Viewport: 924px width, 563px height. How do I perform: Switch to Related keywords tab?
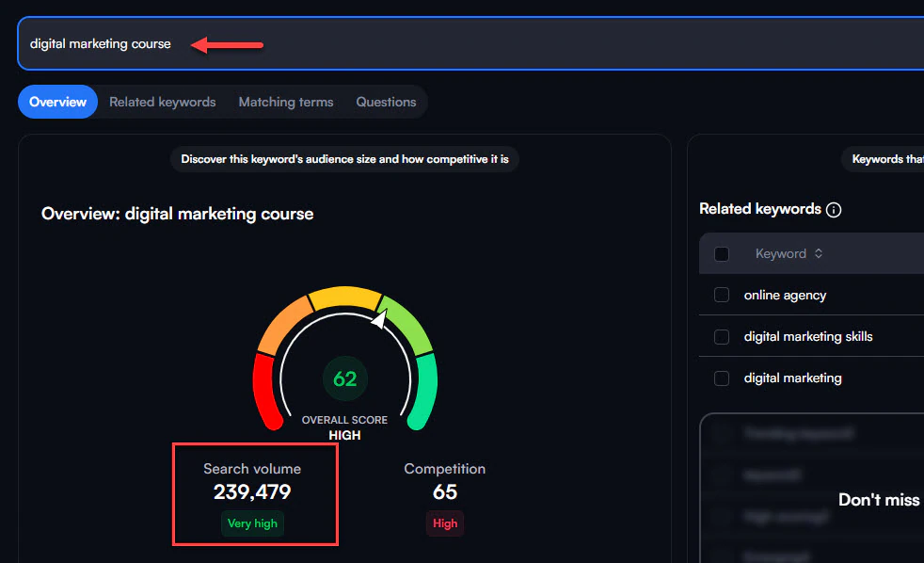pyautogui.click(x=163, y=102)
